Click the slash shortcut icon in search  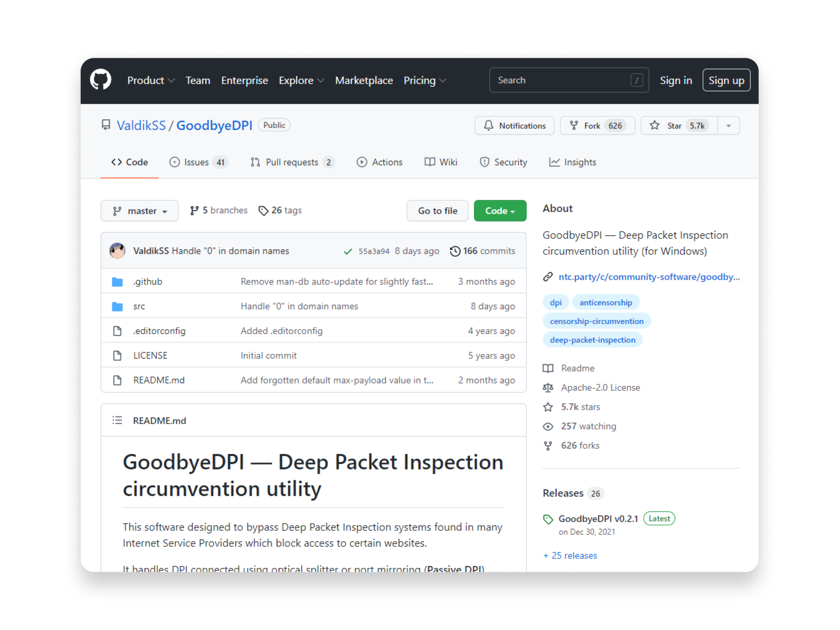(637, 80)
